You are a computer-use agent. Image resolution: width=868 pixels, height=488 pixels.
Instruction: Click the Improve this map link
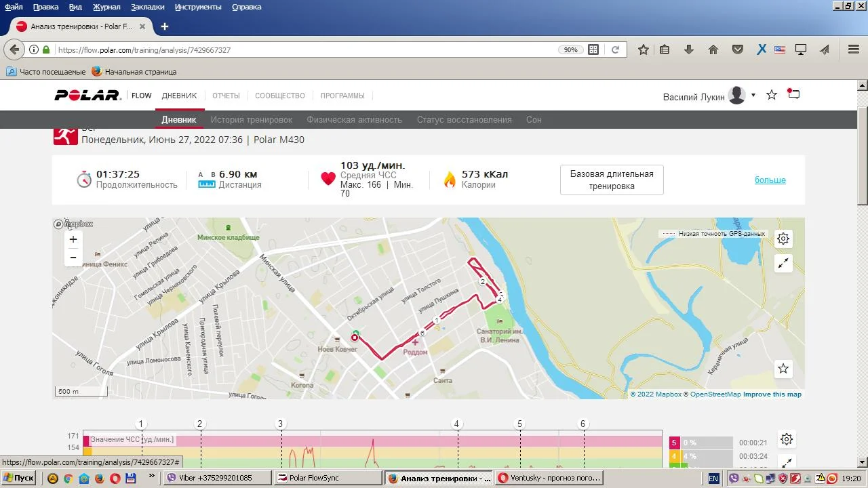coord(772,394)
